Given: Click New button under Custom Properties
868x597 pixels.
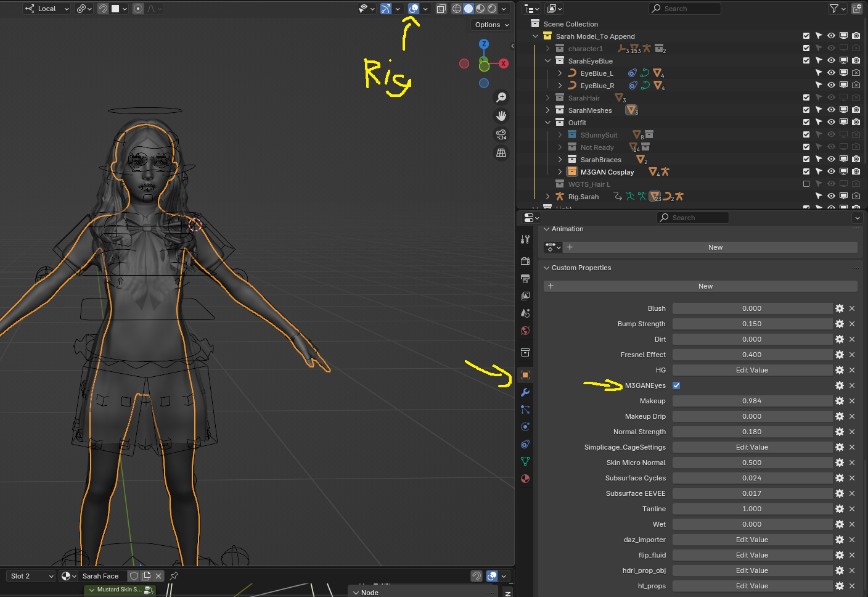Looking at the screenshot, I should 700,286.
